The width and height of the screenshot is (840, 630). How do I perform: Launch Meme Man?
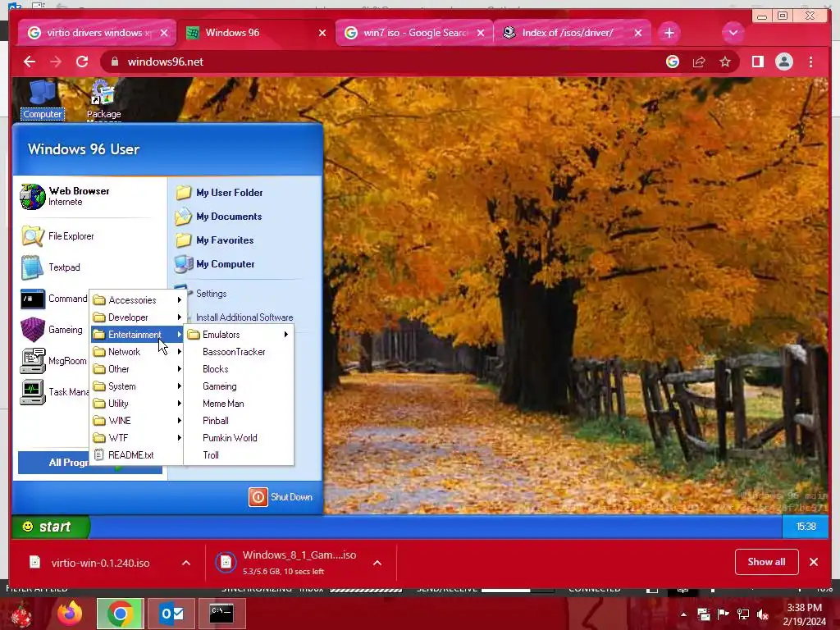239,403
